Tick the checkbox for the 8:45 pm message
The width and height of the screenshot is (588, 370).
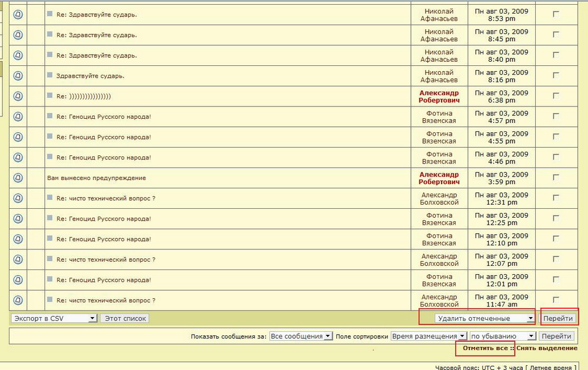[556, 35]
